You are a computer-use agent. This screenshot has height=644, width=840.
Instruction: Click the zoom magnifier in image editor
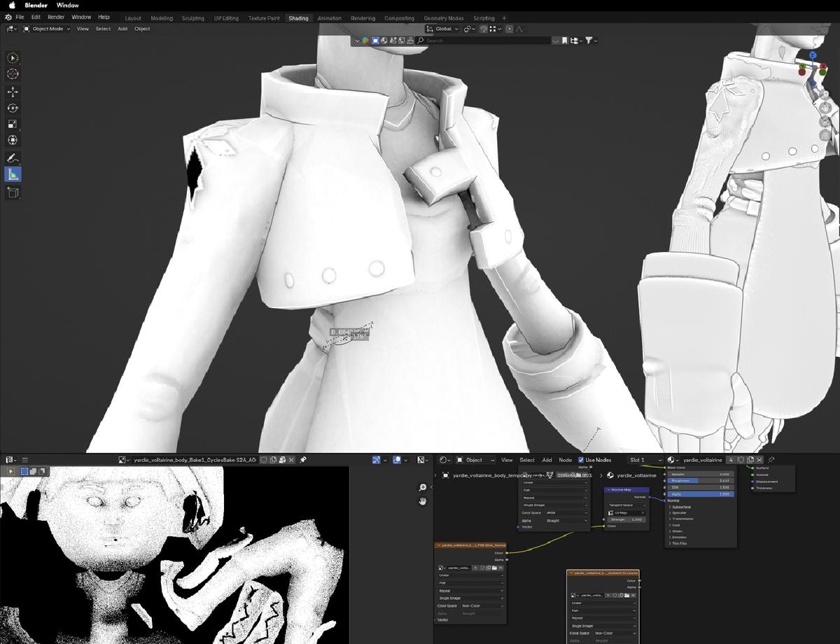[x=423, y=487]
